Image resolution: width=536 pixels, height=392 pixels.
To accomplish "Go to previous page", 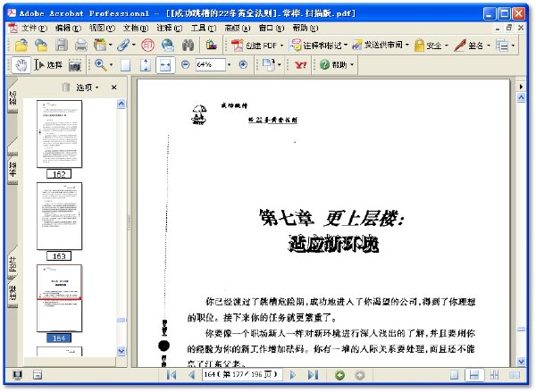I will pyautogui.click(x=192, y=375).
